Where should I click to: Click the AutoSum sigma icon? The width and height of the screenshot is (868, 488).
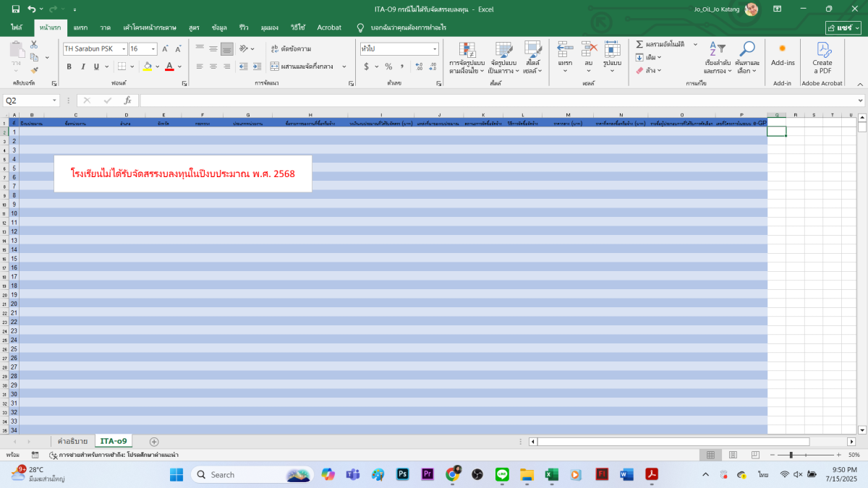pyautogui.click(x=639, y=44)
